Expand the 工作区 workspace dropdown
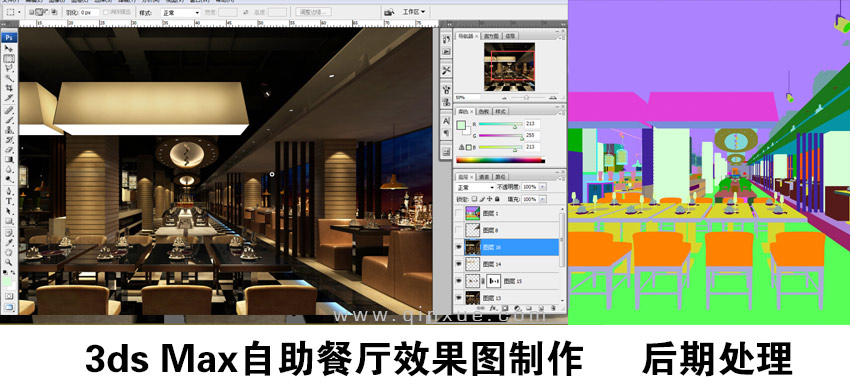This screenshot has height=390, width=850. click(x=414, y=11)
